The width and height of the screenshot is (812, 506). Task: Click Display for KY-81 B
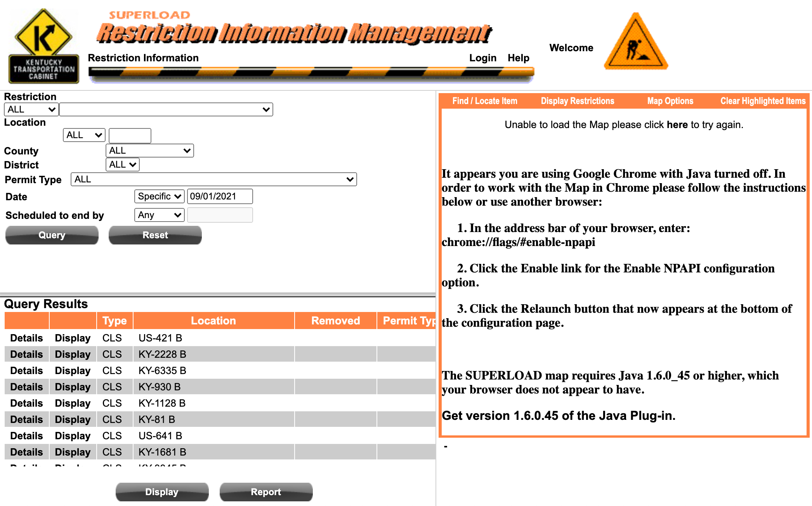73,419
